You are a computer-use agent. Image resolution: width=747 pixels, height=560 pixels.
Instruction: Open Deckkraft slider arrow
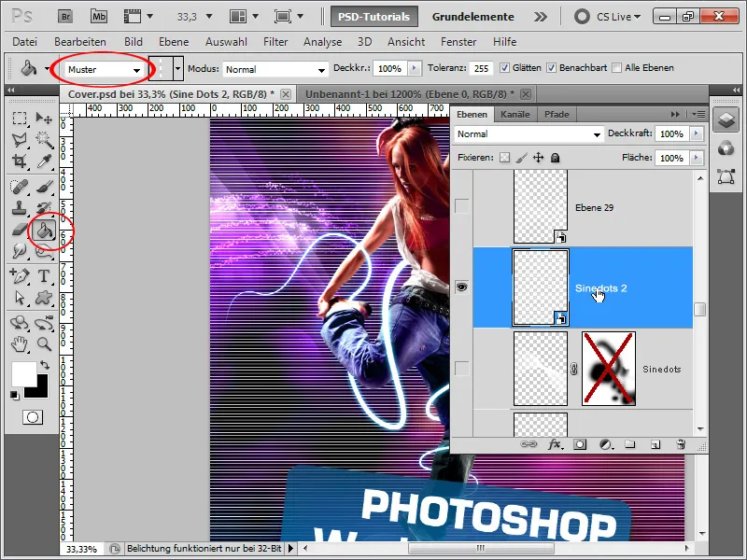(697, 133)
